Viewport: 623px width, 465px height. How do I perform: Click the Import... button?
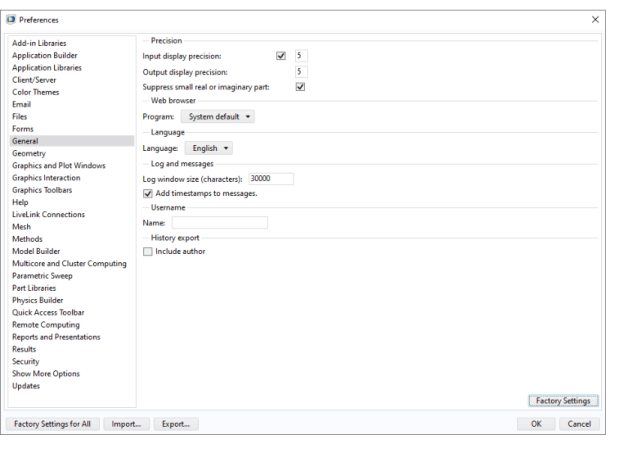pos(126,424)
